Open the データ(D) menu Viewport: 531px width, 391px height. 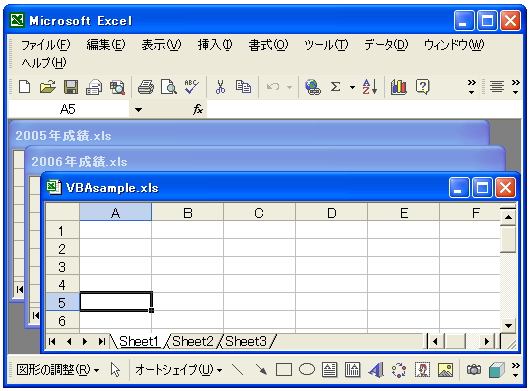386,44
